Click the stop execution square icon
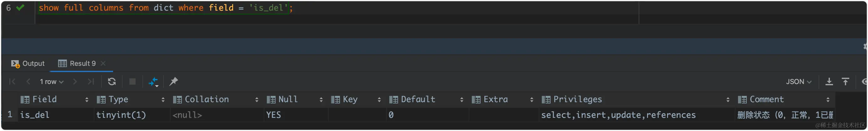 point(132,81)
